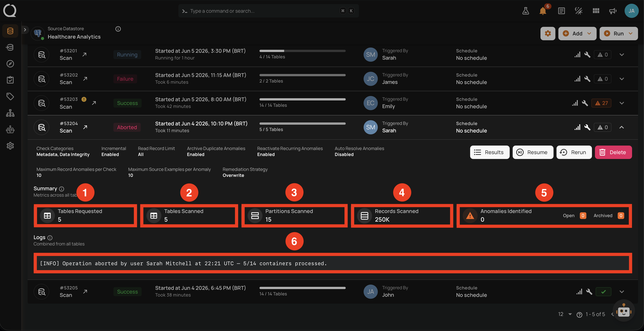Image resolution: width=644 pixels, height=331 pixels.
Task: Open the clipboard checks icon in sidebar
Action: point(10,80)
